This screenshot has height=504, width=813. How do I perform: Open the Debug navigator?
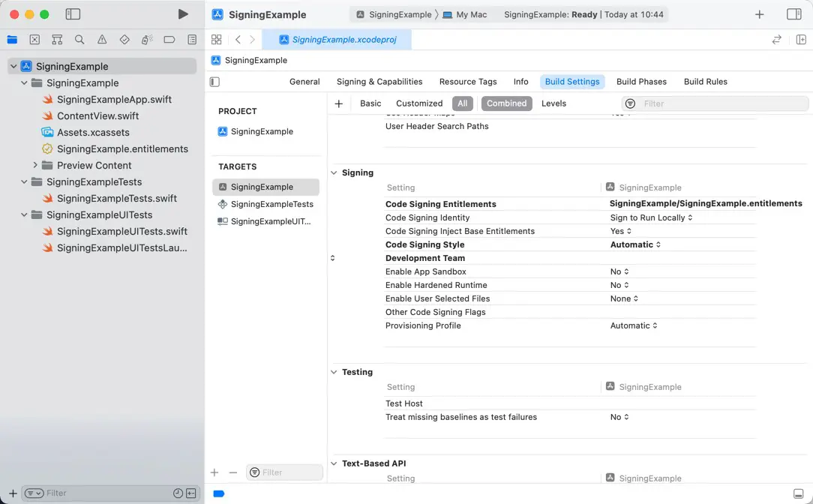147,40
